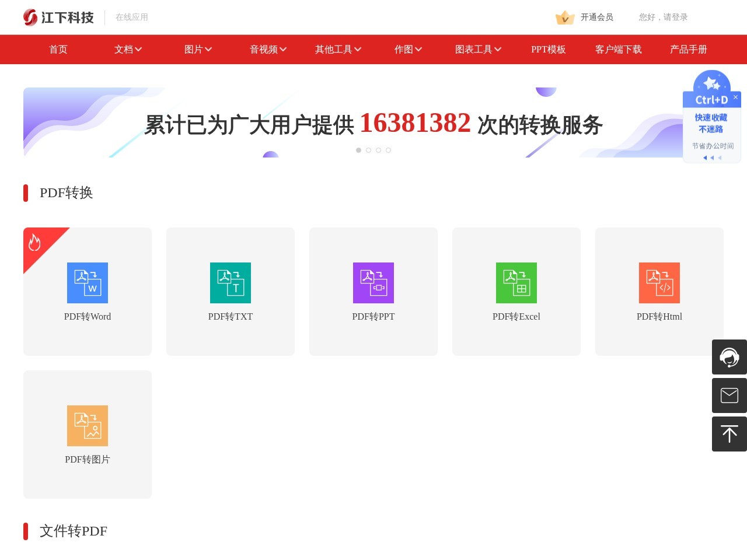Click the VIP crown icon
The width and height of the screenshot is (747, 560).
tap(565, 17)
